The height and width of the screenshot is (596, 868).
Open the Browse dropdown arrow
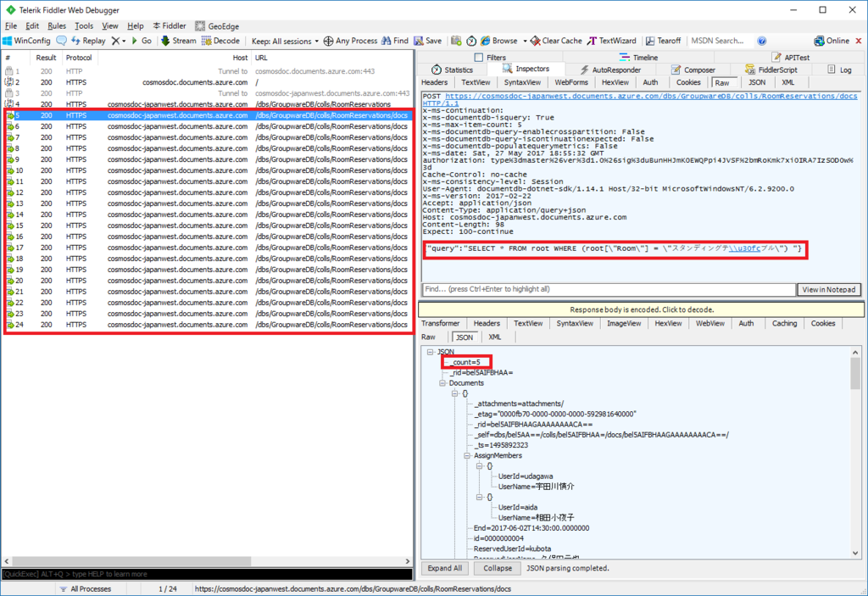pyautogui.click(x=525, y=41)
